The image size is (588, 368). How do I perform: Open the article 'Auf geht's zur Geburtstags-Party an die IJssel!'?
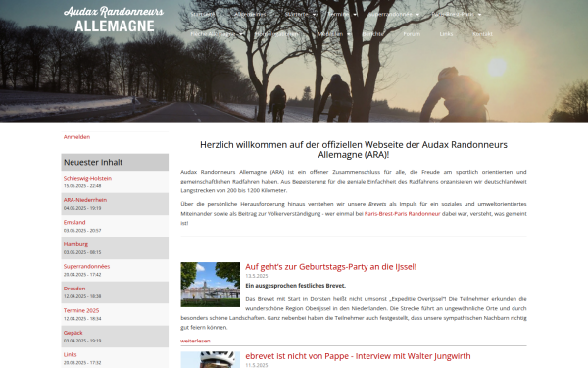pyautogui.click(x=331, y=267)
